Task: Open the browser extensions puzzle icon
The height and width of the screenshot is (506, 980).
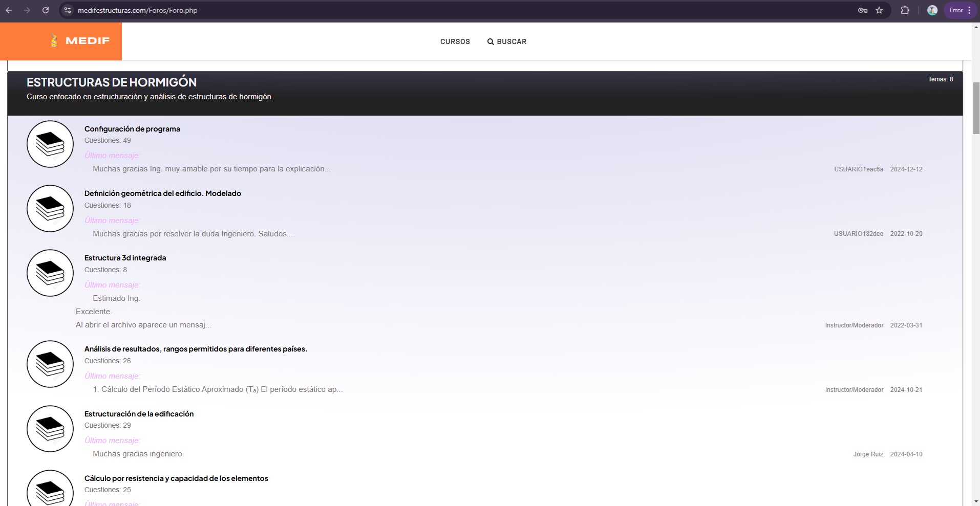Action: (x=905, y=10)
